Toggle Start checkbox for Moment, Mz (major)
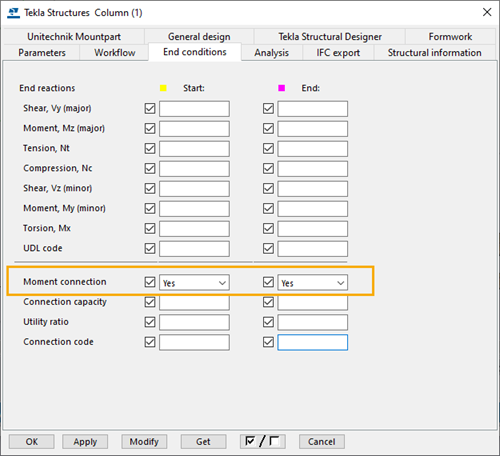Screen dimensions: 500x456 coord(150,128)
